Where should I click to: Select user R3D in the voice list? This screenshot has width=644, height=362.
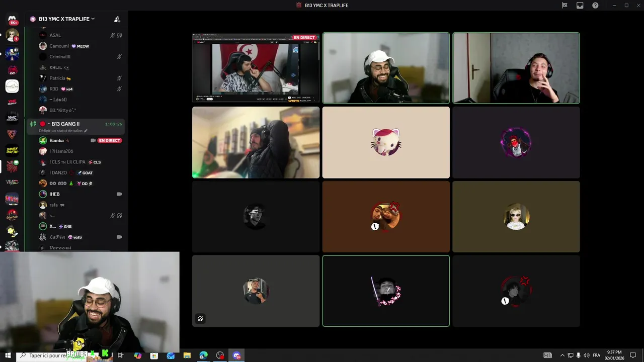pyautogui.click(x=54, y=89)
